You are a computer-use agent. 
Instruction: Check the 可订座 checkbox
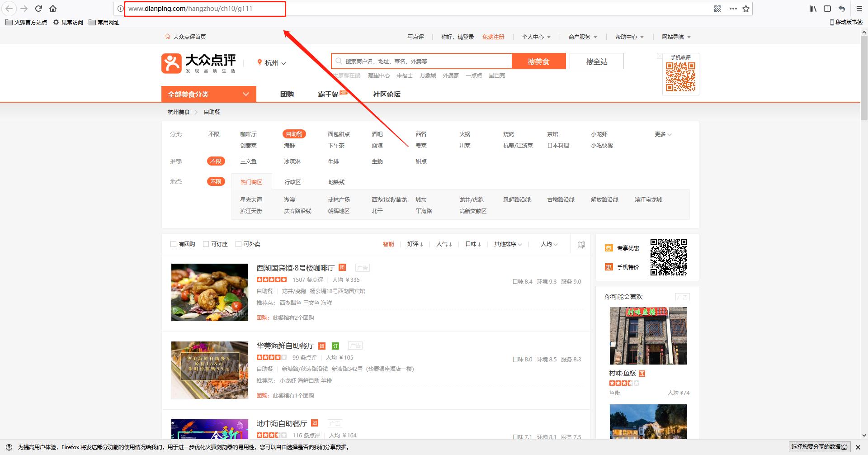(206, 244)
